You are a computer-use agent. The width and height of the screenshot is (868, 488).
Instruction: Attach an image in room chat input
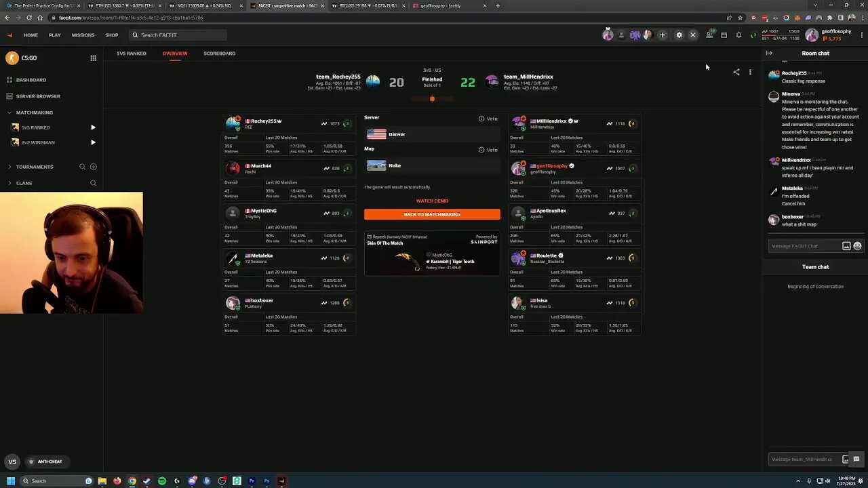pyautogui.click(x=846, y=246)
